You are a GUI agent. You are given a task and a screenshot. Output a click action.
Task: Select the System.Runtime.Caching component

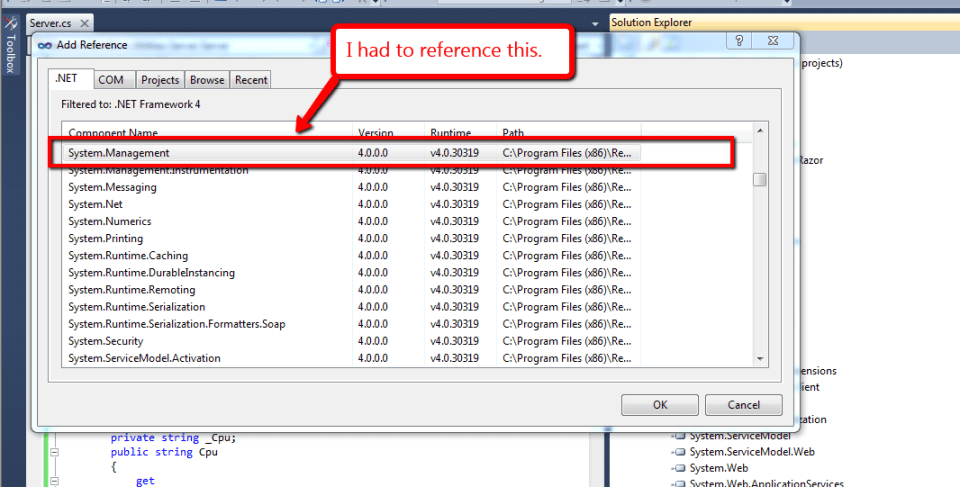pos(128,256)
